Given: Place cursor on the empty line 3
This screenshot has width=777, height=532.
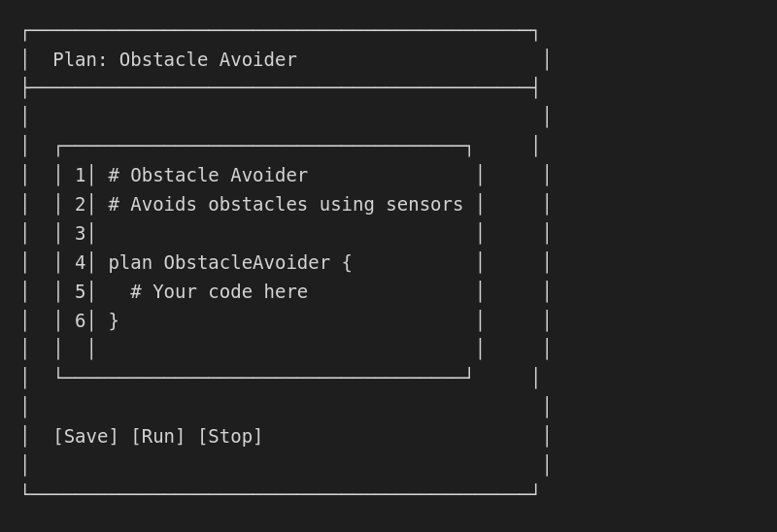Looking at the screenshot, I should pyautogui.click(x=282, y=234).
